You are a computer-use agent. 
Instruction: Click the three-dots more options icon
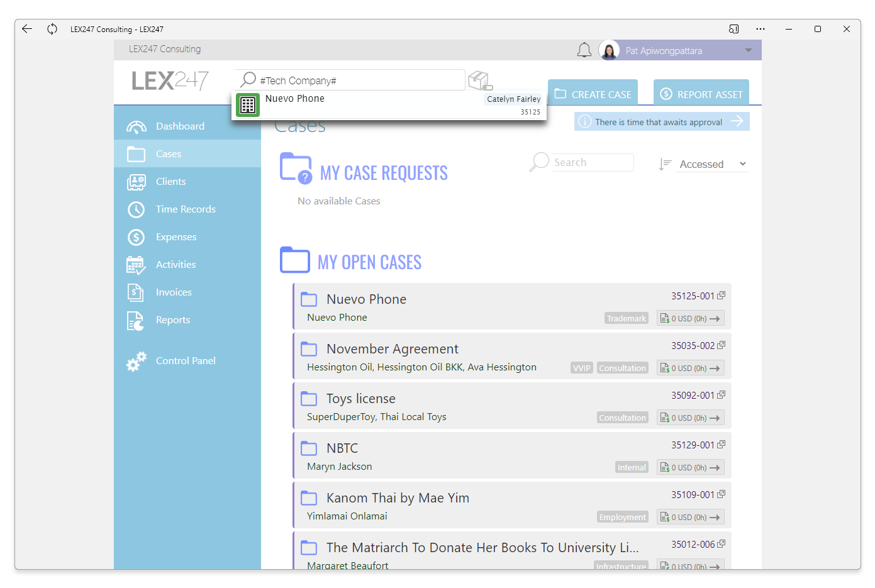click(x=761, y=29)
